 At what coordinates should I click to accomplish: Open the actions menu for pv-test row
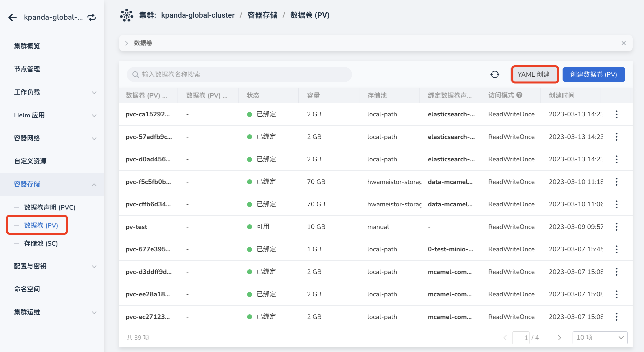point(616,227)
